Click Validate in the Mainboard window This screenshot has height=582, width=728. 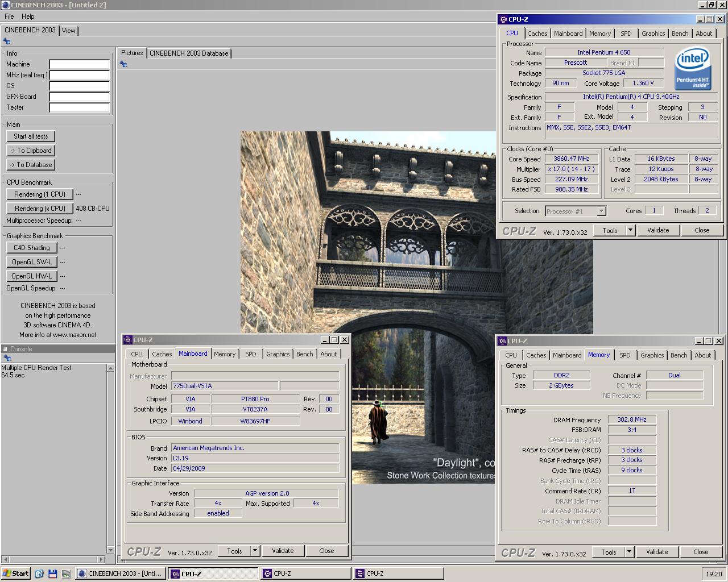coord(283,551)
